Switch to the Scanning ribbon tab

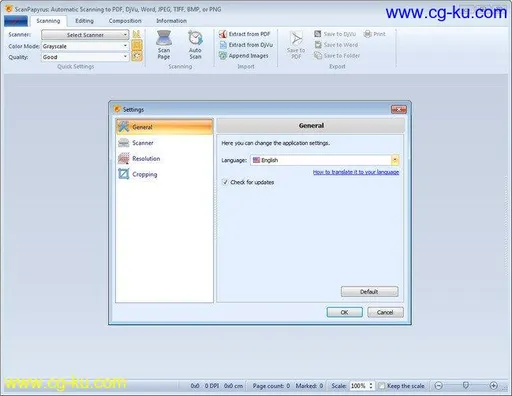click(48, 21)
